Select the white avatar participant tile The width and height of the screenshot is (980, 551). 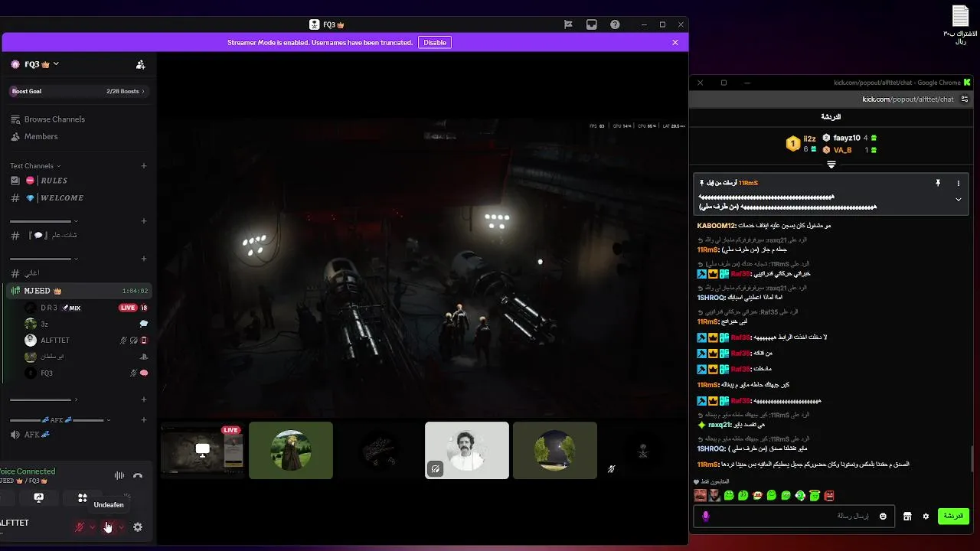pos(467,450)
